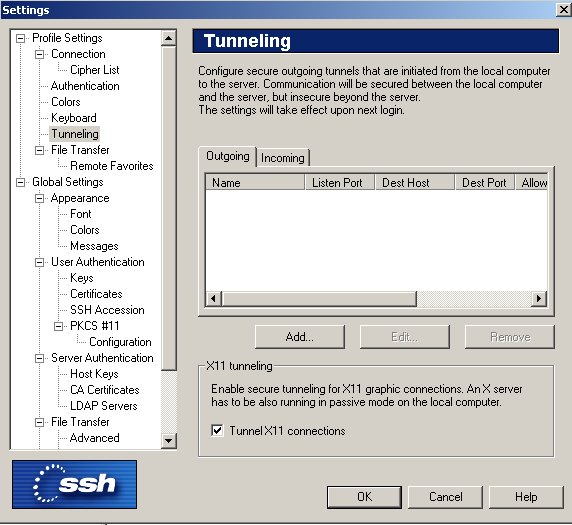The image size is (572, 525).
Task: Collapse the PKCS #11 node
Action: pyautogui.click(x=58, y=326)
